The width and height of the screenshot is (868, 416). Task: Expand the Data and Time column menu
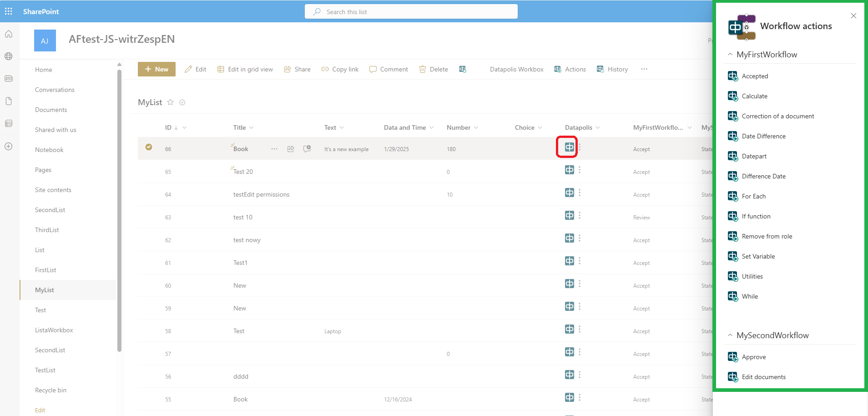(x=431, y=128)
